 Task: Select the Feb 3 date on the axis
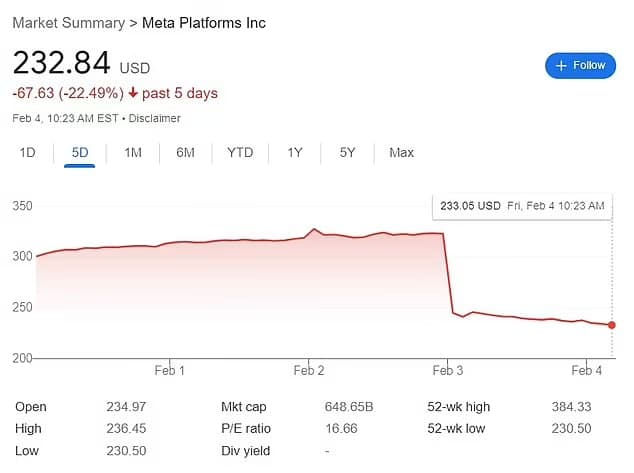click(447, 371)
